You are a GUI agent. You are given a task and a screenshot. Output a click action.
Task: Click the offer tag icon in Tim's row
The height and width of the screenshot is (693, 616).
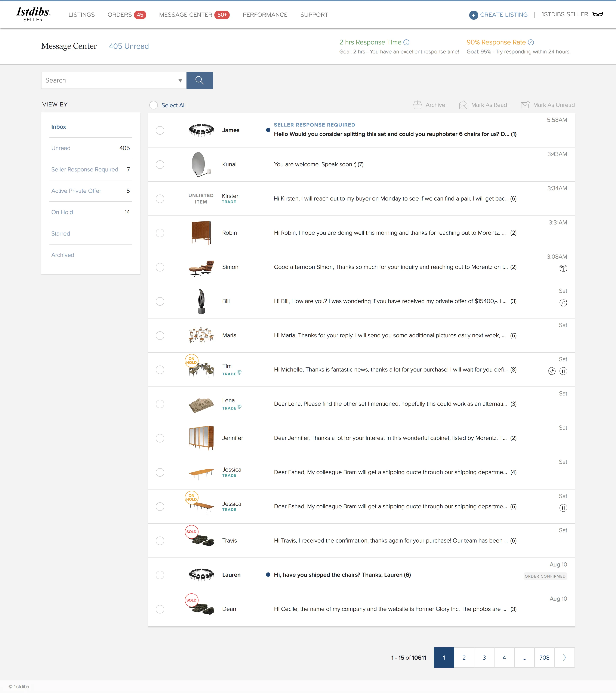(552, 371)
